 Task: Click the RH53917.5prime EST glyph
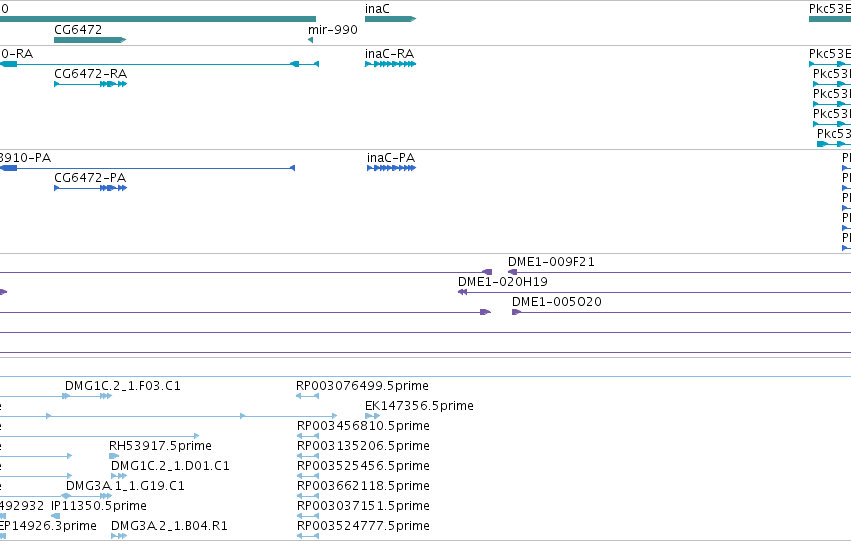(x=114, y=456)
